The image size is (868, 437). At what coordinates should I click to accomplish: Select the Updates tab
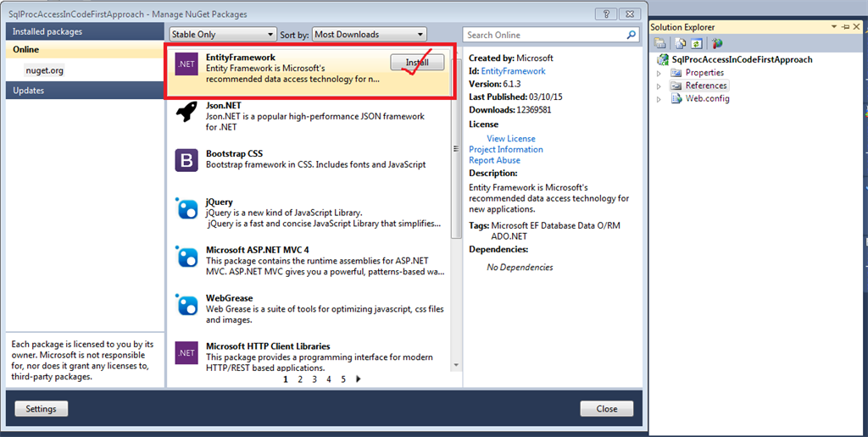(x=86, y=90)
